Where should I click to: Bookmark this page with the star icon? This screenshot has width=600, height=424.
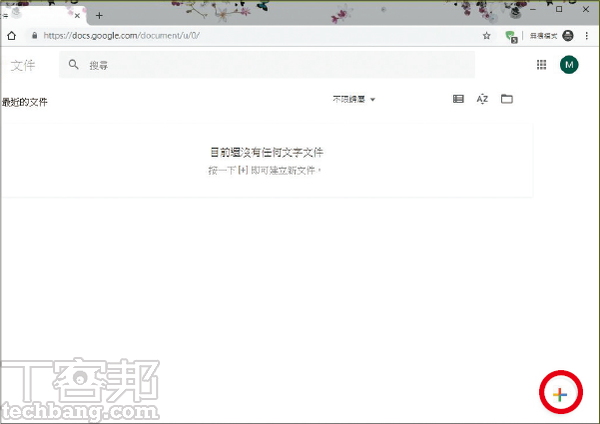486,36
